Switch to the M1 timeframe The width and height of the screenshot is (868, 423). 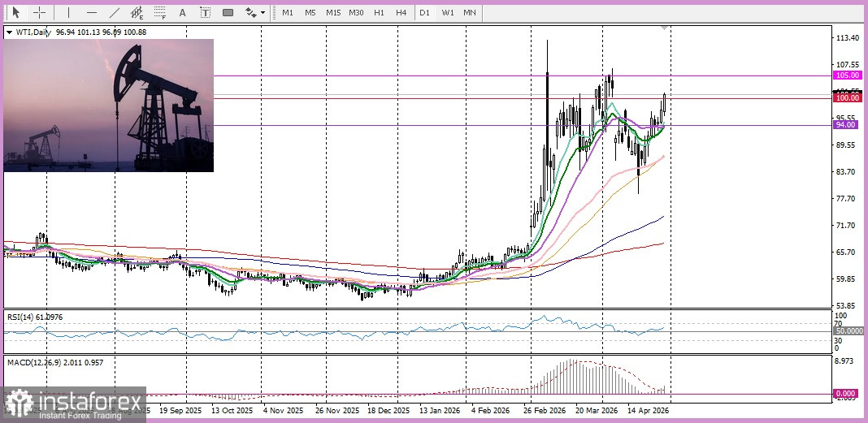click(288, 12)
